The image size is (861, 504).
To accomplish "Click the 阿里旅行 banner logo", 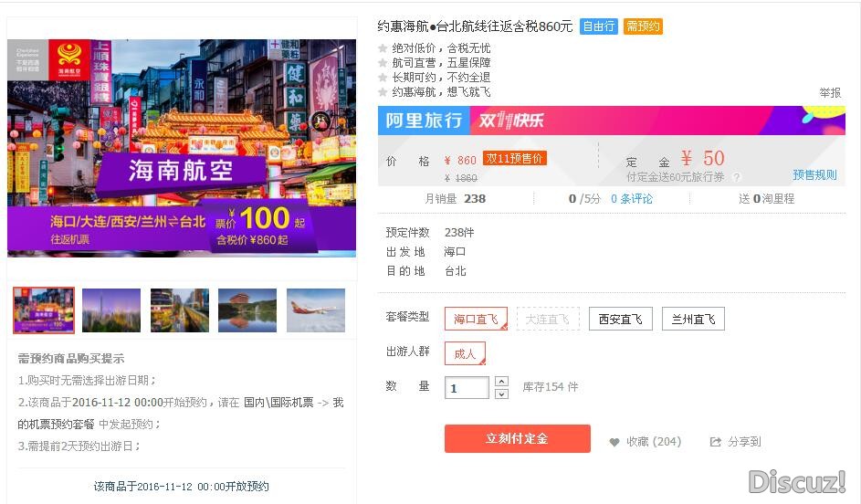I will (424, 121).
